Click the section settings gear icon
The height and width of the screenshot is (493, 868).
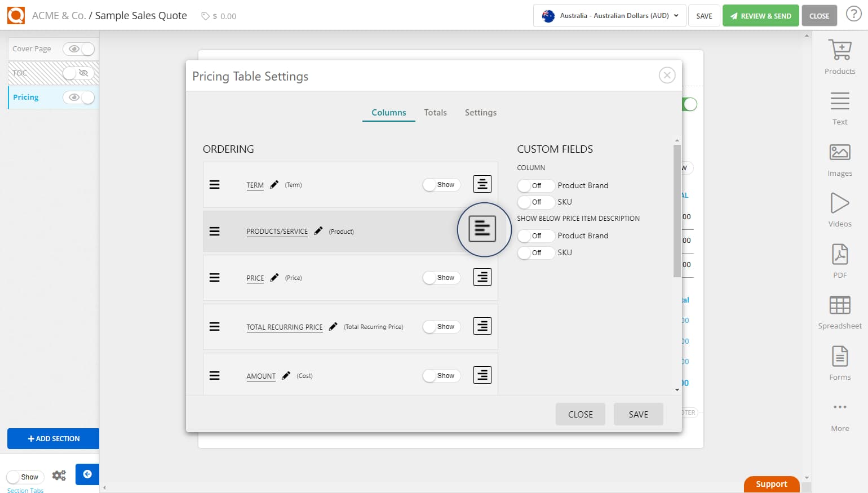[x=59, y=475]
